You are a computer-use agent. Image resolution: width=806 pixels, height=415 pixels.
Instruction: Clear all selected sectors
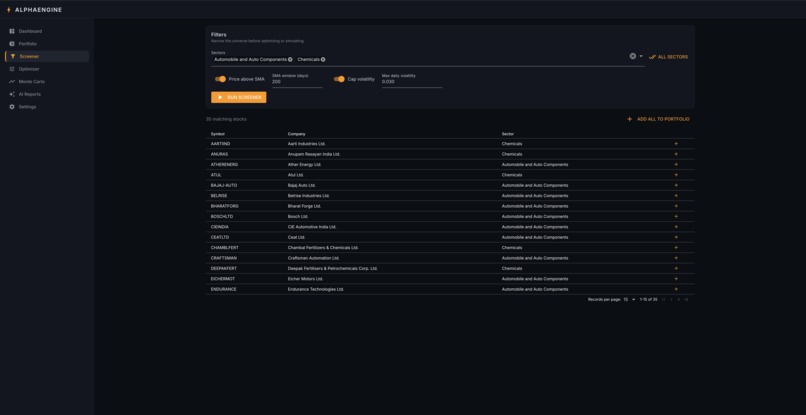point(633,56)
